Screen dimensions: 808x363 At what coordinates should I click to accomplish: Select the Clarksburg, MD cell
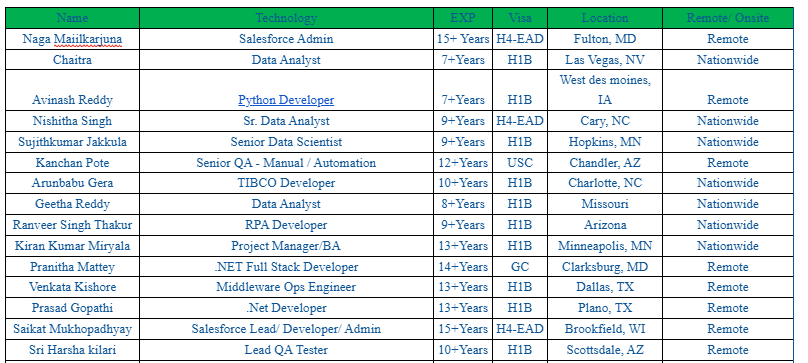click(605, 267)
